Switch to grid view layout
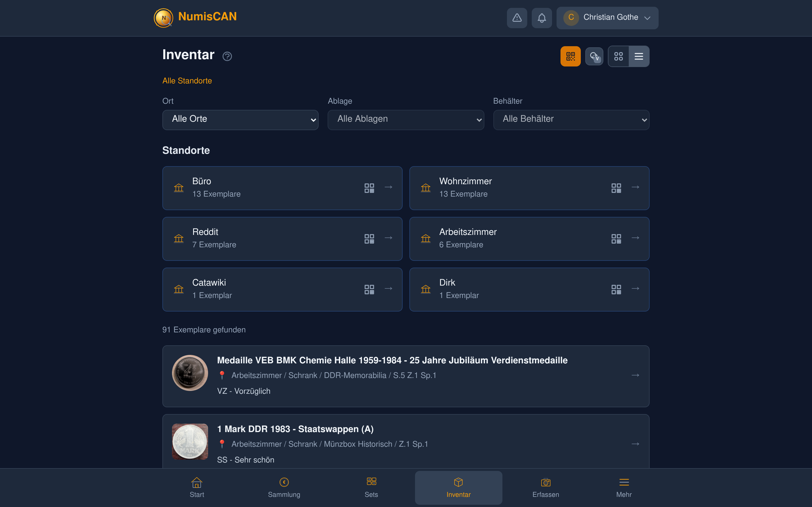Viewport: 812px width, 507px height. pyautogui.click(x=618, y=56)
